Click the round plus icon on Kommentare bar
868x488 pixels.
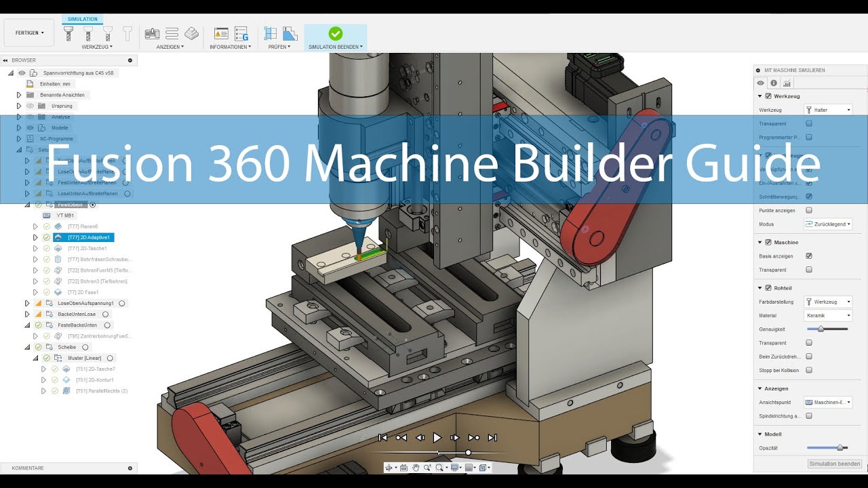130,468
